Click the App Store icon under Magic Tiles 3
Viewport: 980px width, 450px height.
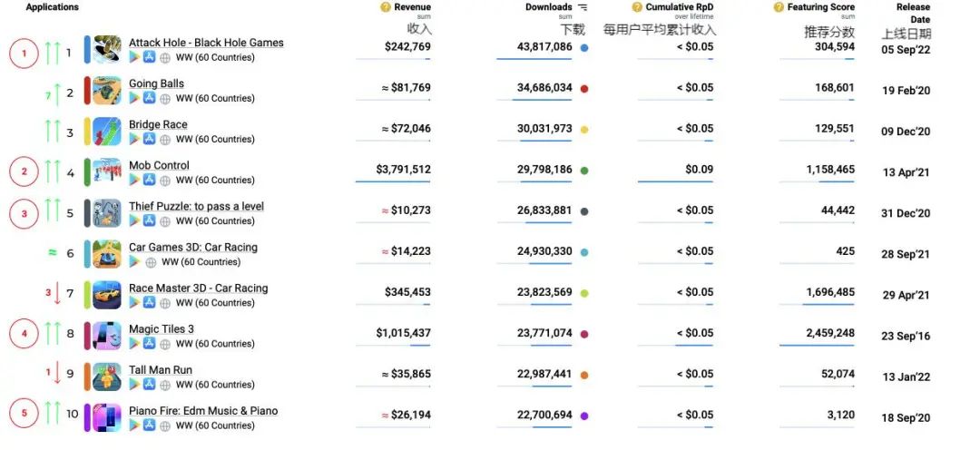pos(149,344)
